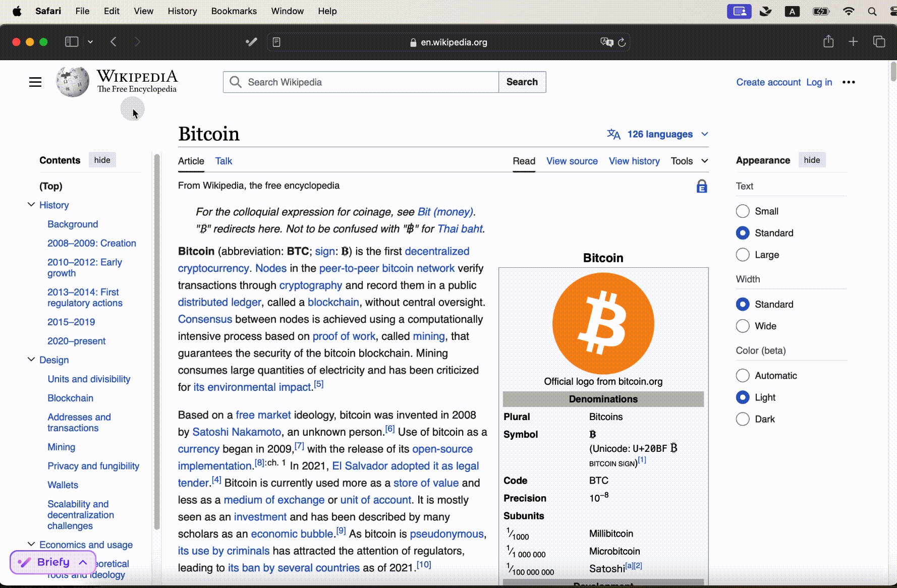The height and width of the screenshot is (588, 897).
Task: Click the en.wikipedia.org address bar
Action: 449,42
